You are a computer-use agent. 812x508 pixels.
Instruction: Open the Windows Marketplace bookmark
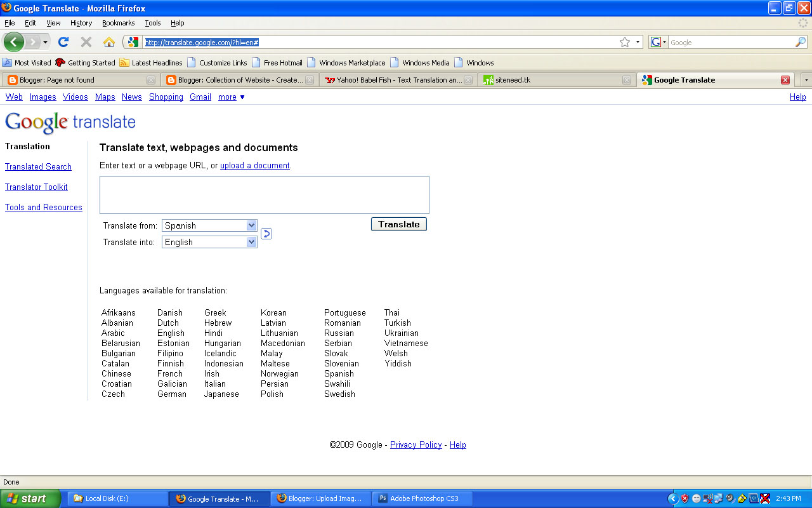click(x=346, y=63)
